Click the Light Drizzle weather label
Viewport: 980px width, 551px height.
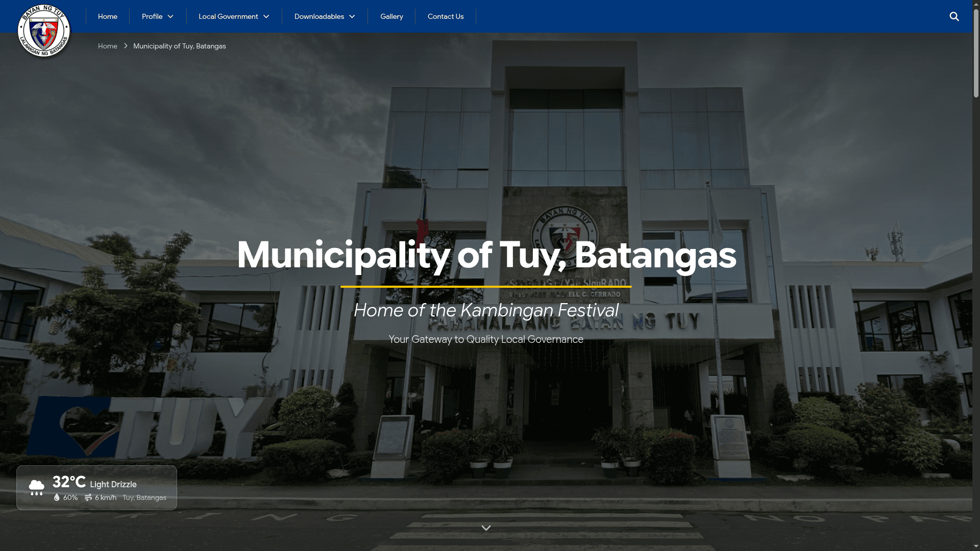(113, 484)
